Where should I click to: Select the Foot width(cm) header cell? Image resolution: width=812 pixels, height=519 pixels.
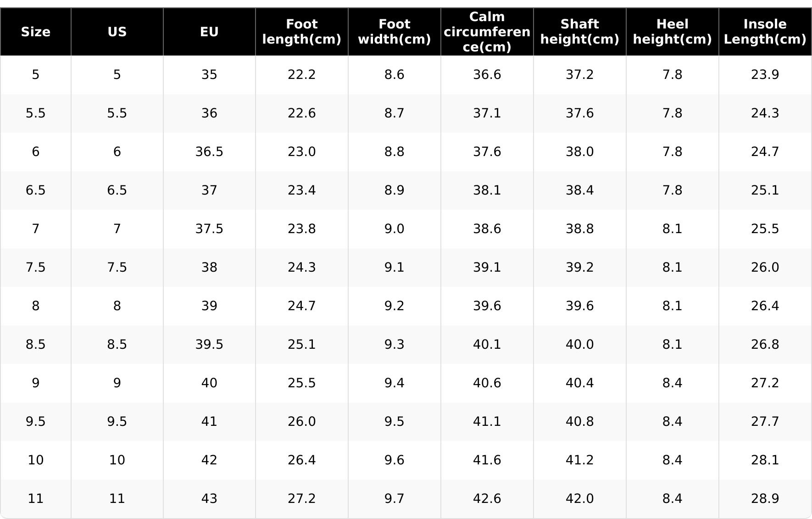[394, 32]
